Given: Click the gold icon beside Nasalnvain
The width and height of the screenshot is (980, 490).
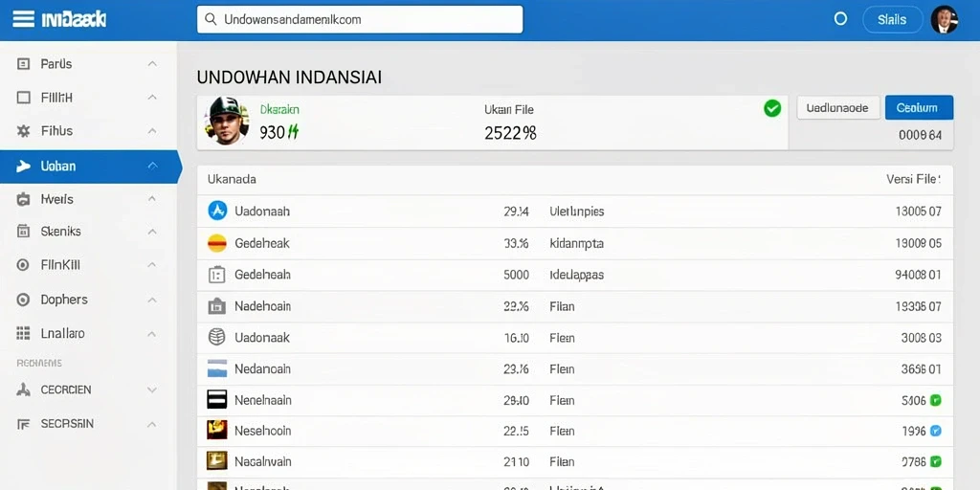Looking at the screenshot, I should 217,461.
